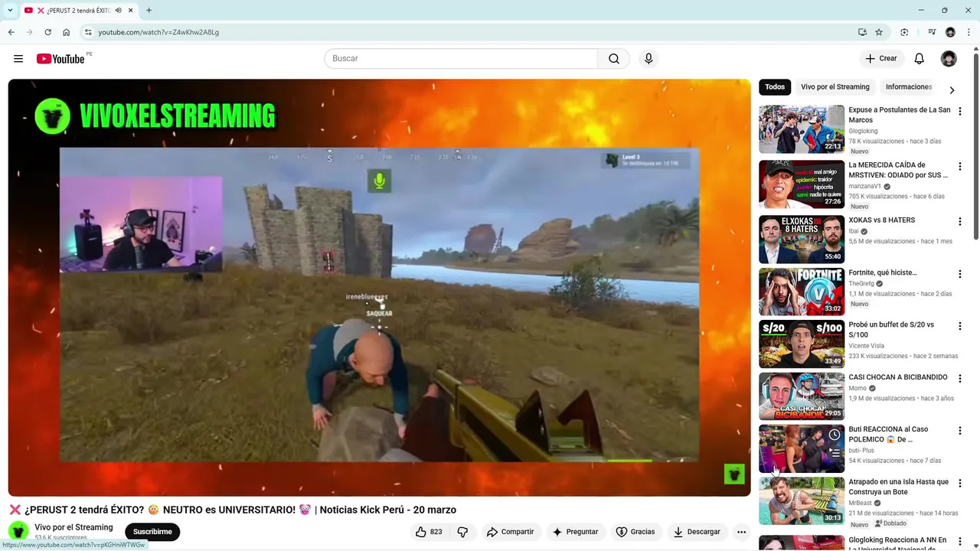This screenshot has width=980, height=551.
Task: Open the La MERECIDA CAÍDA thumbnail
Action: [802, 184]
